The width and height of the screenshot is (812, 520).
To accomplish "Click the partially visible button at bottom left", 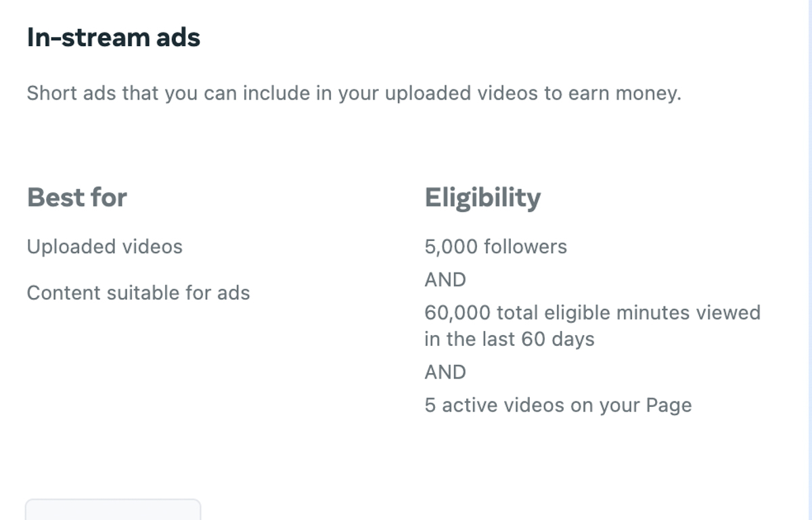I will pos(113,509).
